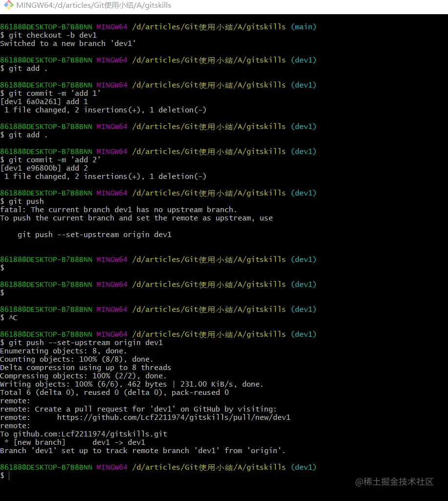Screen dimensions: 448x501
Task: Click the '[dev1 e96800b] add 2' line
Action: (44, 168)
